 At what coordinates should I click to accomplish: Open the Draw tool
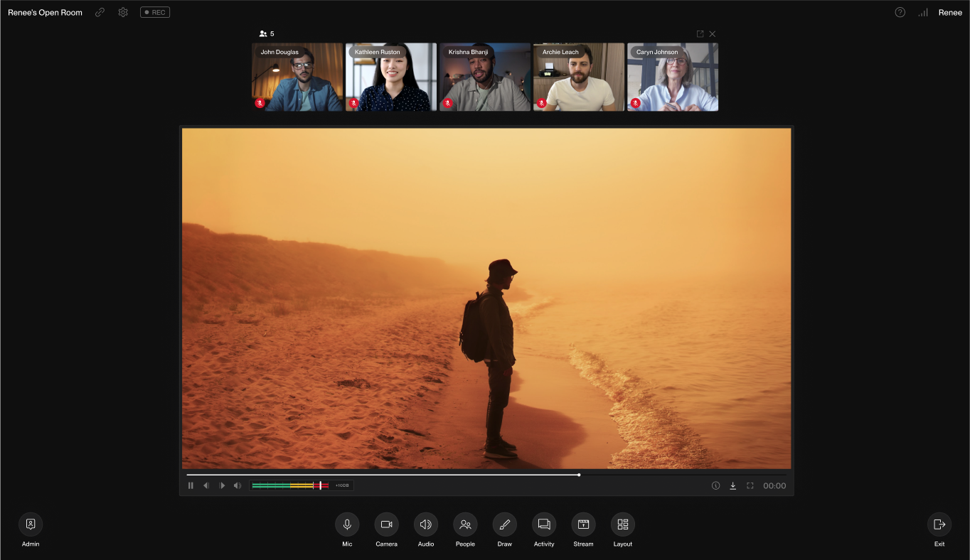tap(505, 524)
